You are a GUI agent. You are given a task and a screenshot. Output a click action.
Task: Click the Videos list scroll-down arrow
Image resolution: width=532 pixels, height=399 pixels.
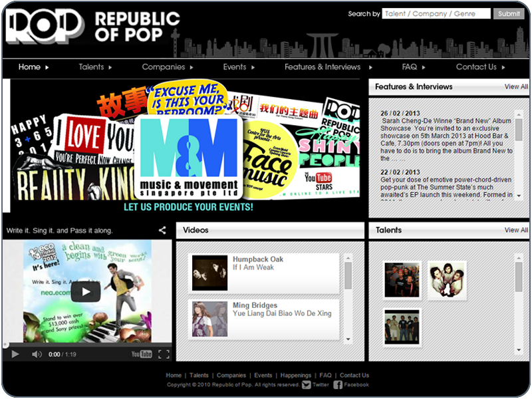point(348,339)
